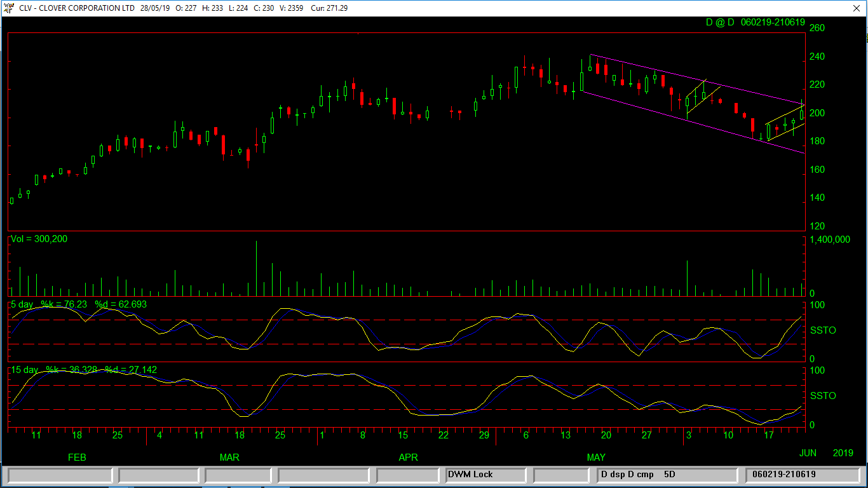868x488 pixels.
Task: Click the MAY month label on time axis
Action: click(596, 457)
